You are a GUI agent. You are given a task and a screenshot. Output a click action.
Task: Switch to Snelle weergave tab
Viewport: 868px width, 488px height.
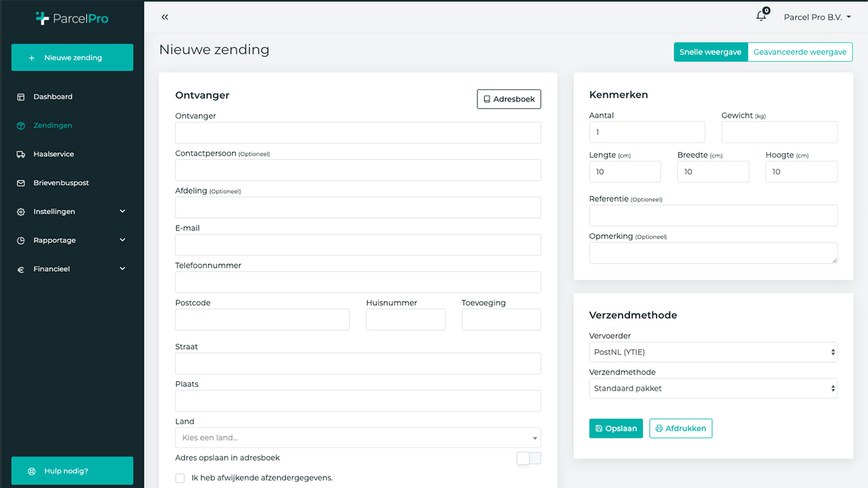point(710,52)
